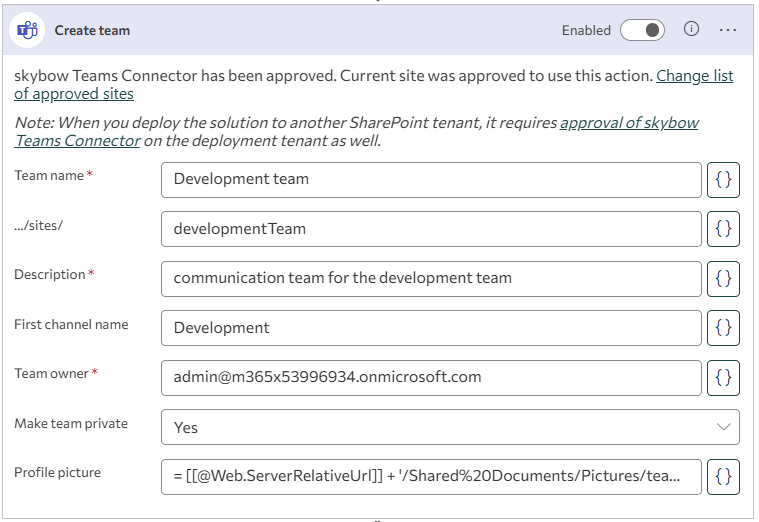
Task: Click the 'Profile picture' label
Action: (58, 472)
